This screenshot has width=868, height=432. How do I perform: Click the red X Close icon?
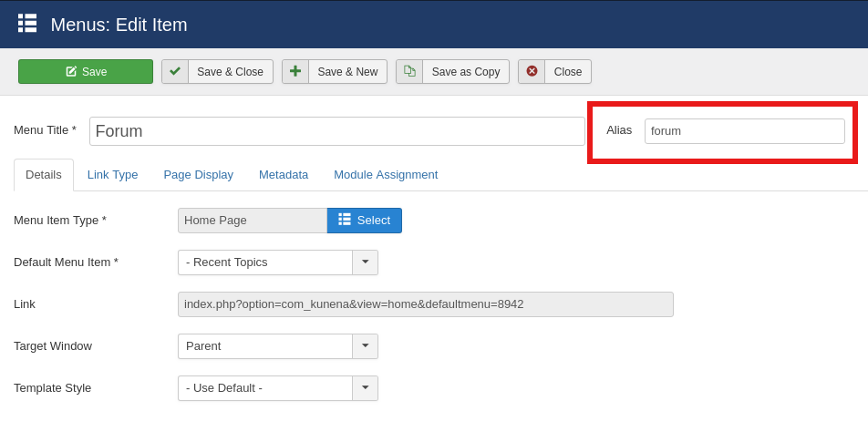point(532,71)
